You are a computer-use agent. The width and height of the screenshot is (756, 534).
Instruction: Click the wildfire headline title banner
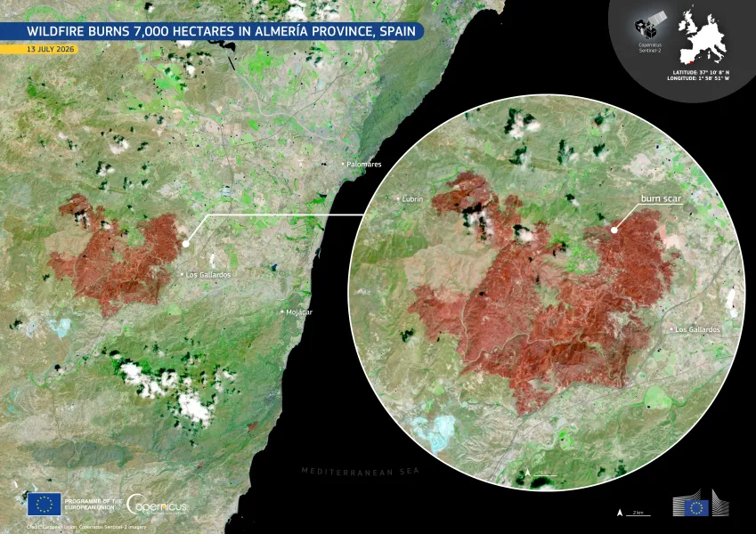[211, 31]
